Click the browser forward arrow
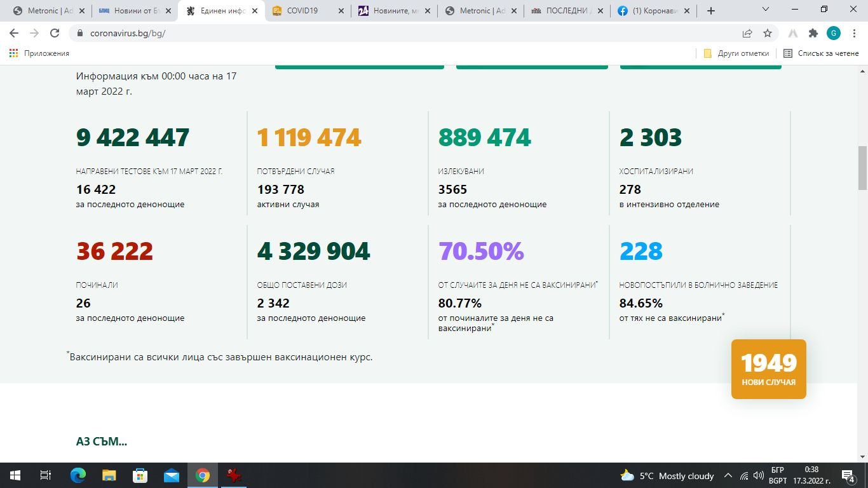 34,33
